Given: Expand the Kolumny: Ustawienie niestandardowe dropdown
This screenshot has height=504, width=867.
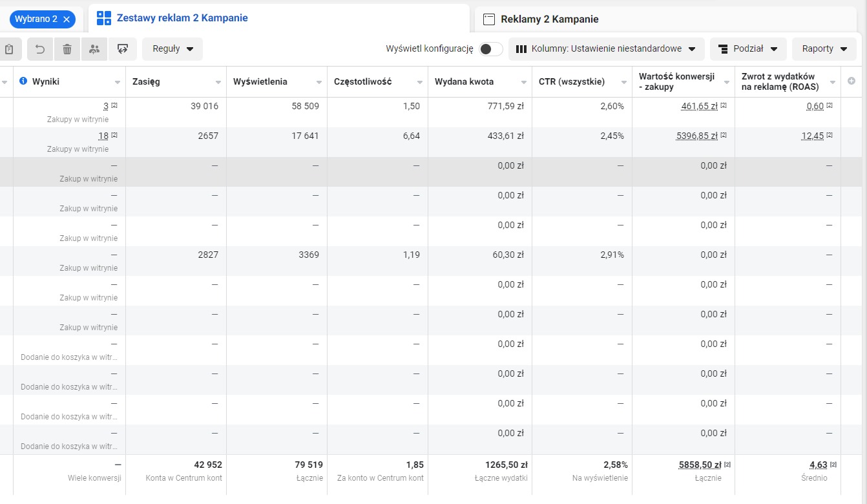Looking at the screenshot, I should click(x=605, y=49).
